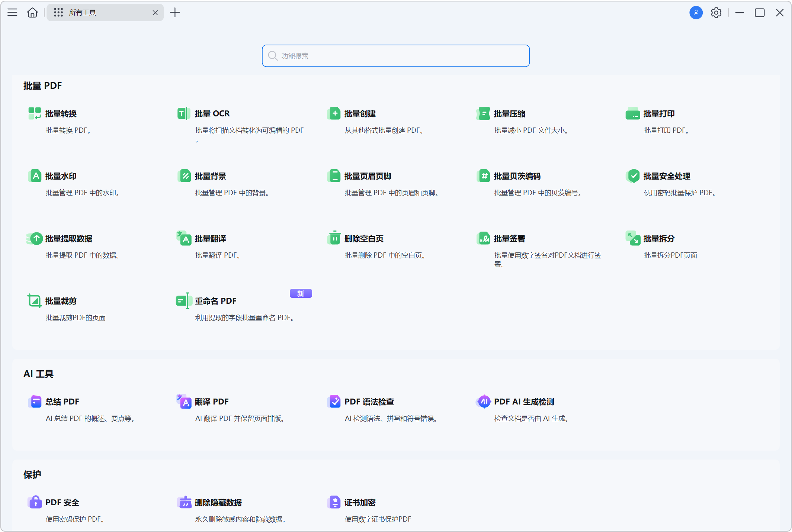
Task: Click description 从其他格式批量创建 PDF。
Action: coord(384,130)
